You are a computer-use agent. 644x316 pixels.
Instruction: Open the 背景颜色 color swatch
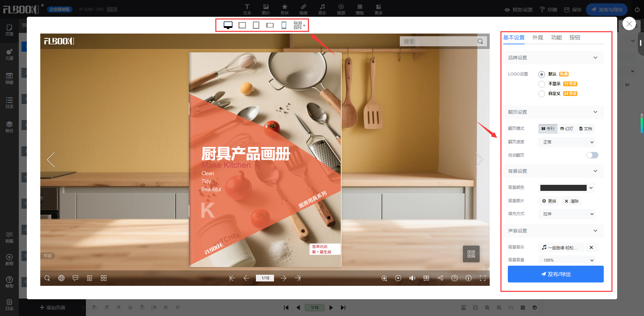(x=563, y=188)
